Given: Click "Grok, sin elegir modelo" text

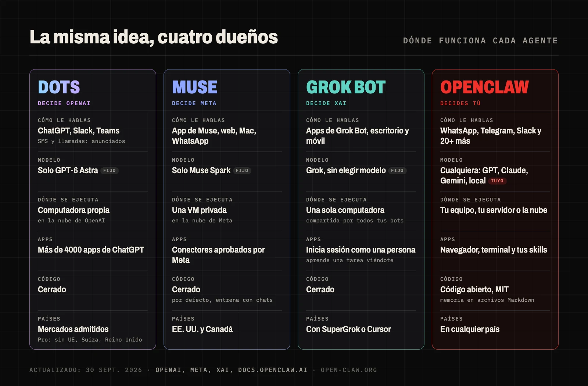Looking at the screenshot, I should pyautogui.click(x=346, y=170).
